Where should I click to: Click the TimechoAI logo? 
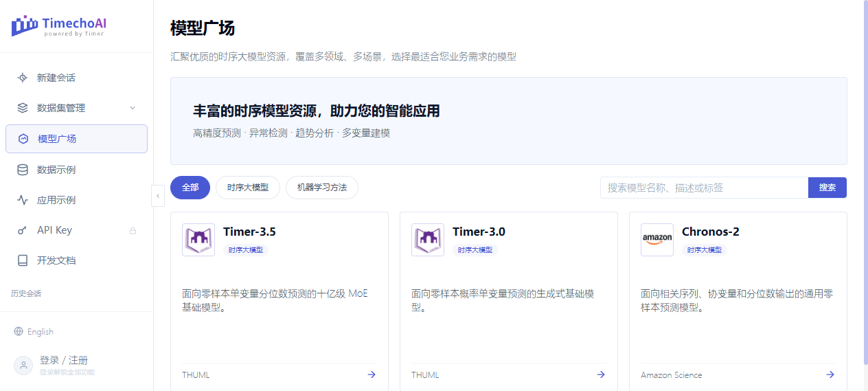(59, 26)
